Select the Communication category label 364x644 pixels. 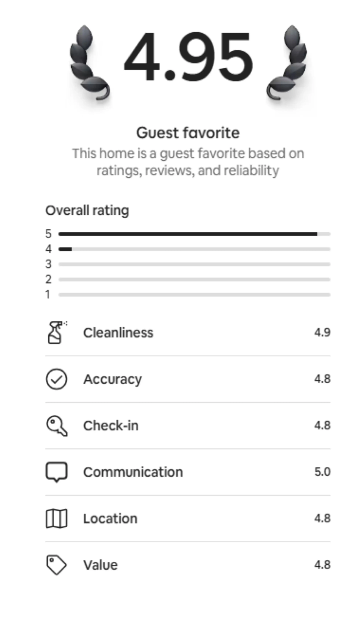click(133, 472)
